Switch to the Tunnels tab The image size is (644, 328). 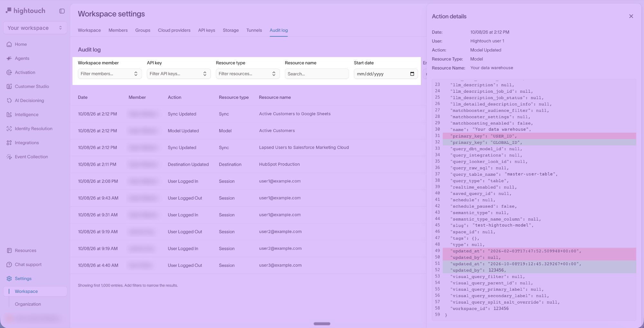(x=254, y=30)
